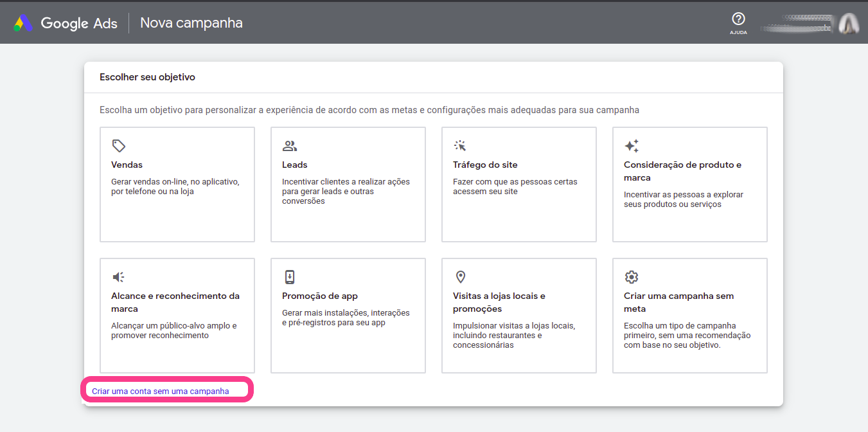Click the Escolher seu objetivo heading
868x432 pixels.
pyautogui.click(x=147, y=77)
